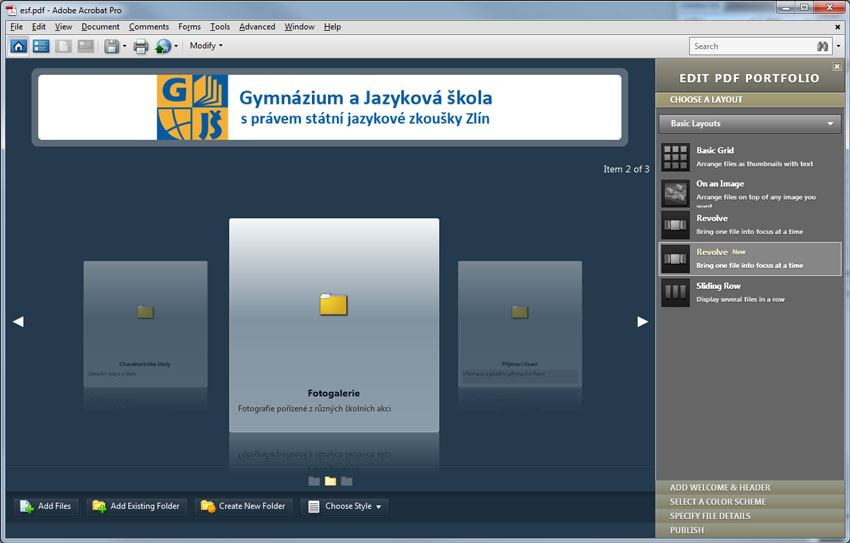
Task: Choose the Sliding Row layout icon
Action: tap(676, 292)
